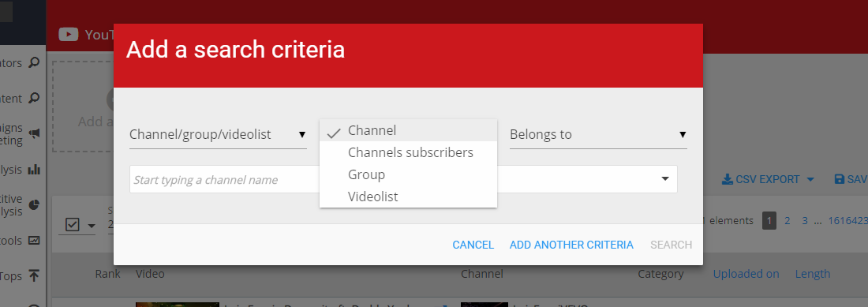Select current page 1 indicator

tap(769, 221)
